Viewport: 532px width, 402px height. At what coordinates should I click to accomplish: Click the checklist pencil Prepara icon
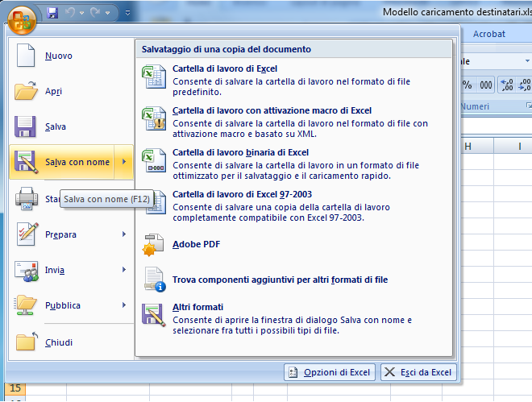click(x=27, y=234)
